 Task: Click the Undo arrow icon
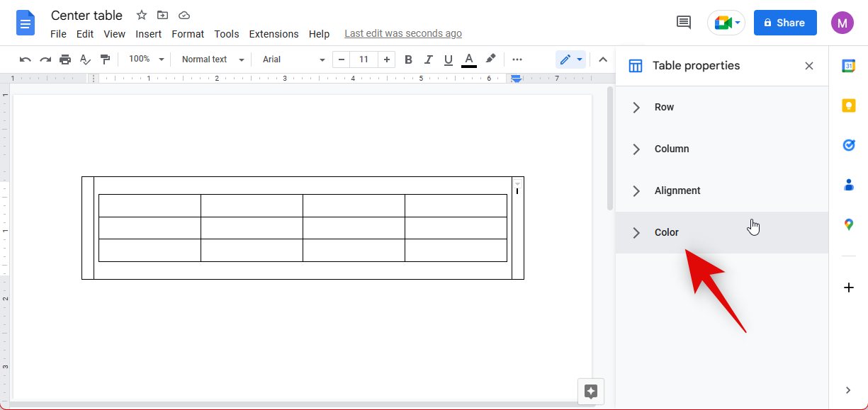26,59
